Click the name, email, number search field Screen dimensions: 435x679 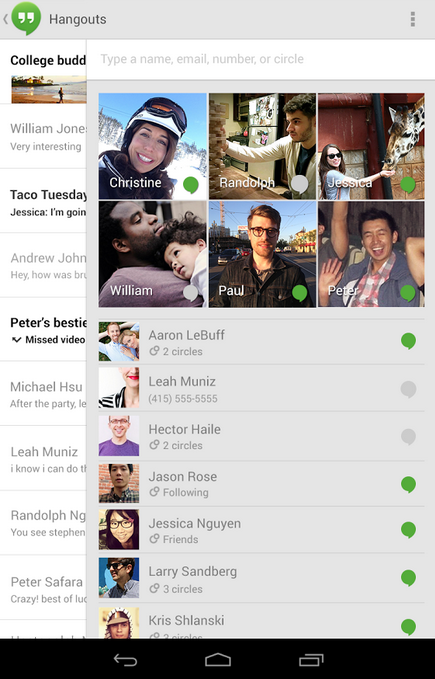(261, 59)
